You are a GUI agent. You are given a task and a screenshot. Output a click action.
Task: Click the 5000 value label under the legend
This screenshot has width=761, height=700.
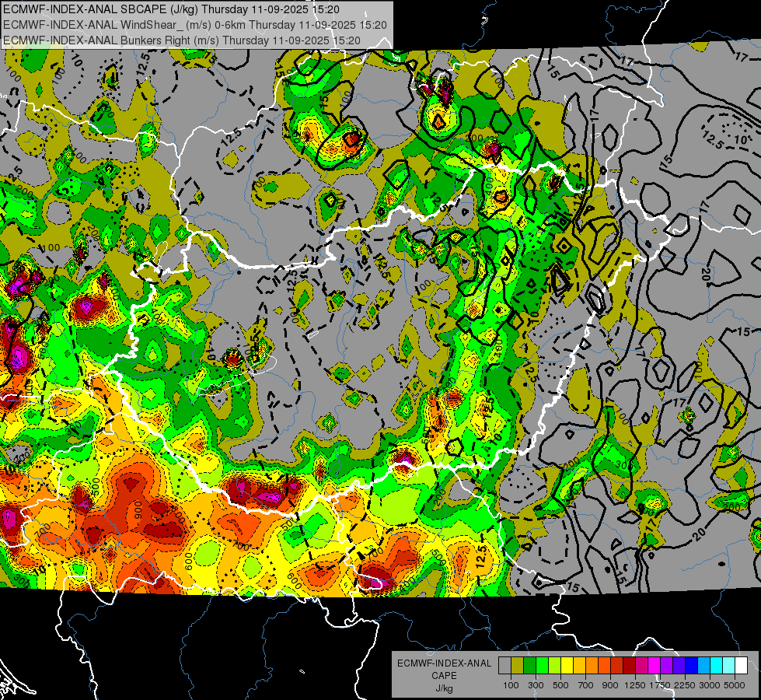(x=735, y=685)
